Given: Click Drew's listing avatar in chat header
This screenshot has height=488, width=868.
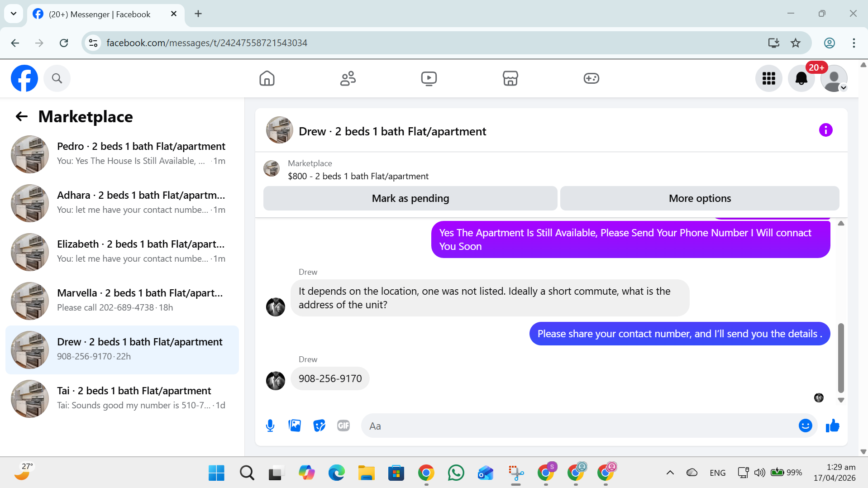Looking at the screenshot, I should [x=280, y=130].
